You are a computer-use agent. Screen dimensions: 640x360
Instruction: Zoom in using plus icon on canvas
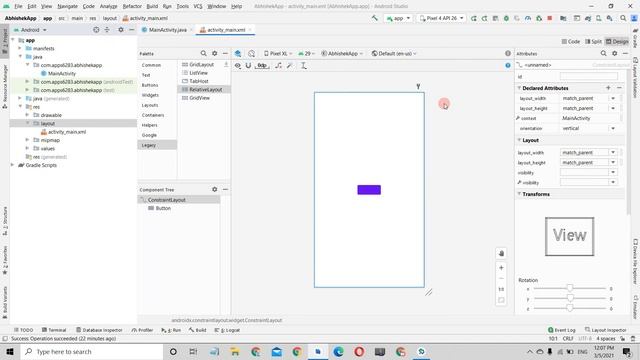point(501,268)
